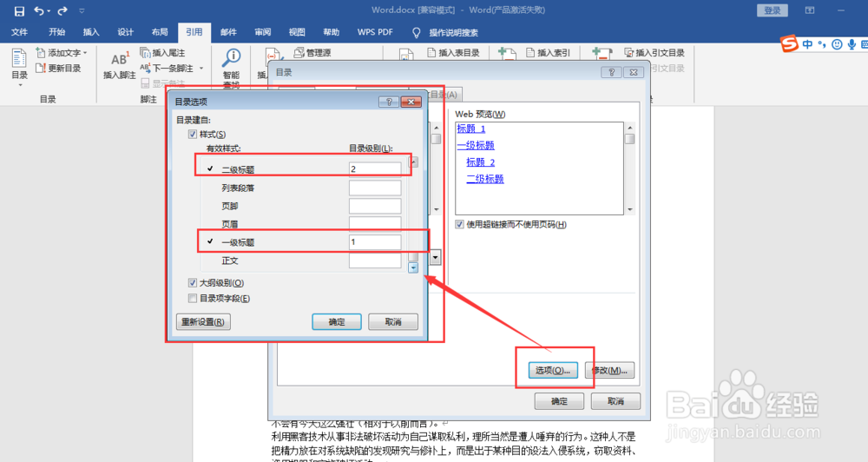Click the Redo arrow icon

62,10
